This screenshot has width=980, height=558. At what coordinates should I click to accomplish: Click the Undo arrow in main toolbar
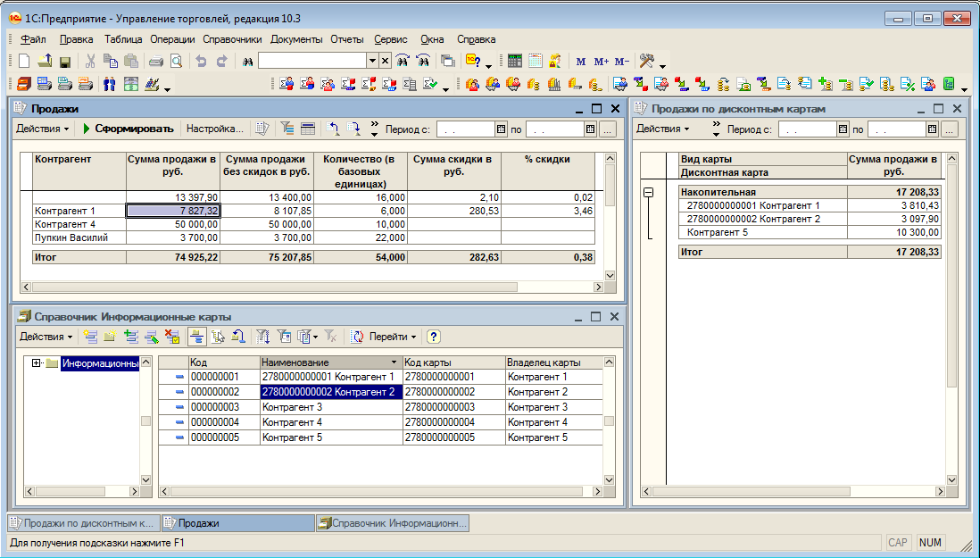point(201,62)
